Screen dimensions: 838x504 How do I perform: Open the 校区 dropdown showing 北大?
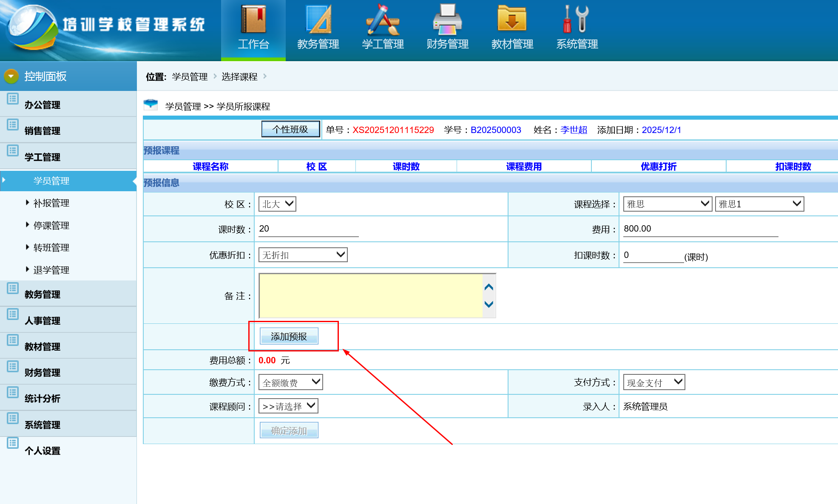coord(277,204)
